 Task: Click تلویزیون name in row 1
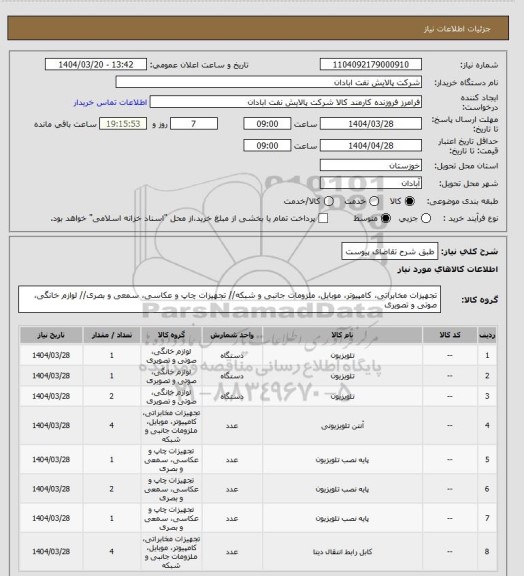(x=342, y=356)
